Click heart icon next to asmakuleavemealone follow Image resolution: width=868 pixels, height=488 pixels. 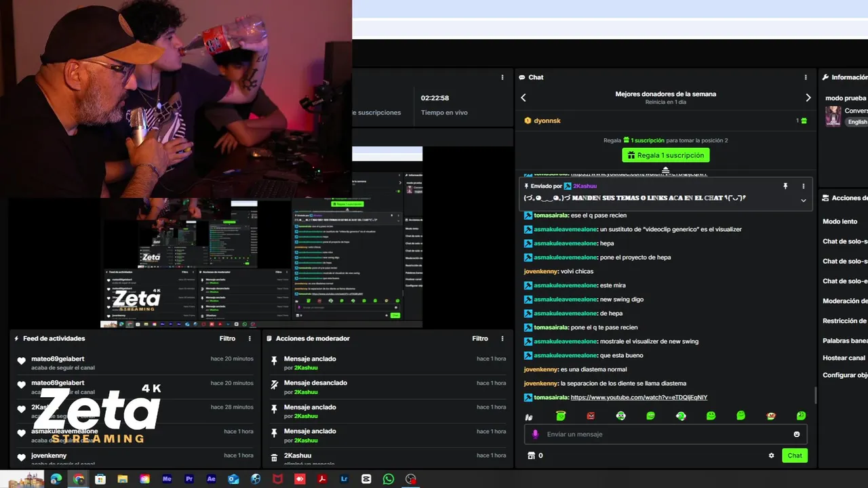[21, 433]
